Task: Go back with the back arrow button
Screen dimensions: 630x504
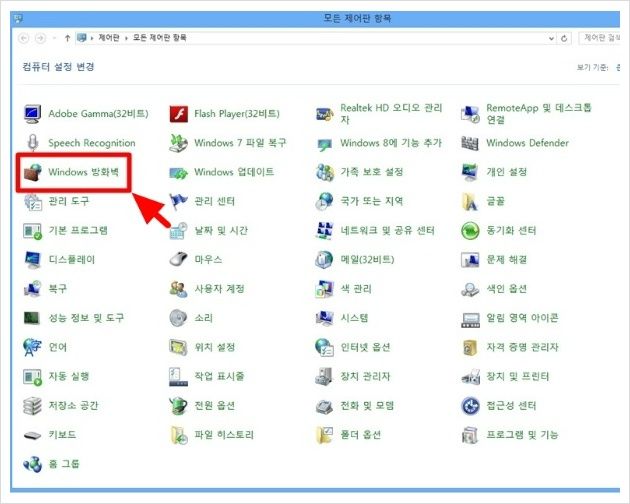Action: (24, 38)
